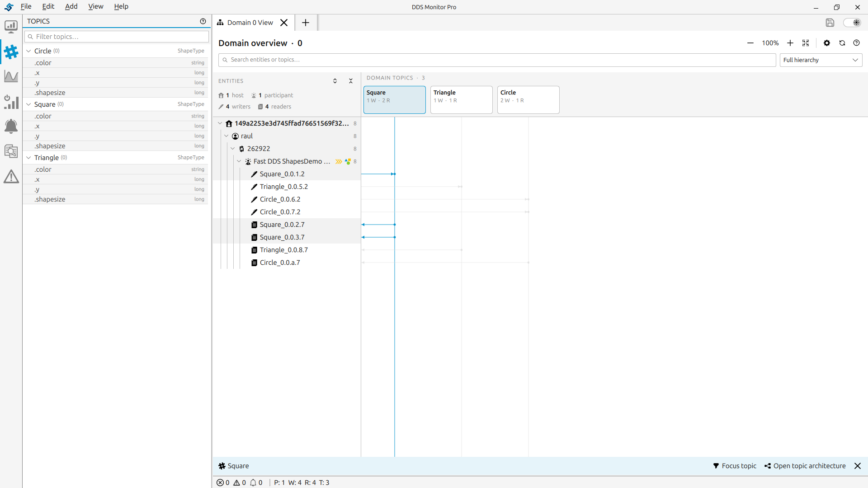Open the log viewer sidebar icon
Image resolution: width=868 pixels, height=488 pixels.
pos(11,151)
